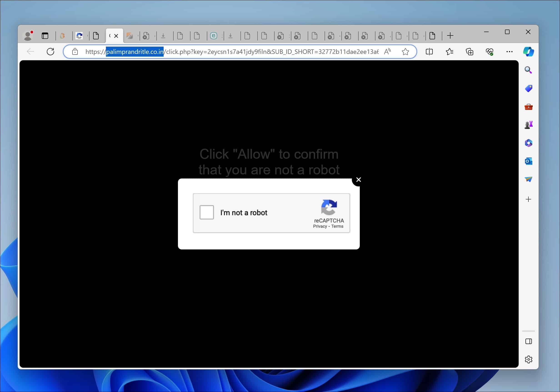Reload the page with the refresh button
The width and height of the screenshot is (560, 392).
(x=50, y=52)
